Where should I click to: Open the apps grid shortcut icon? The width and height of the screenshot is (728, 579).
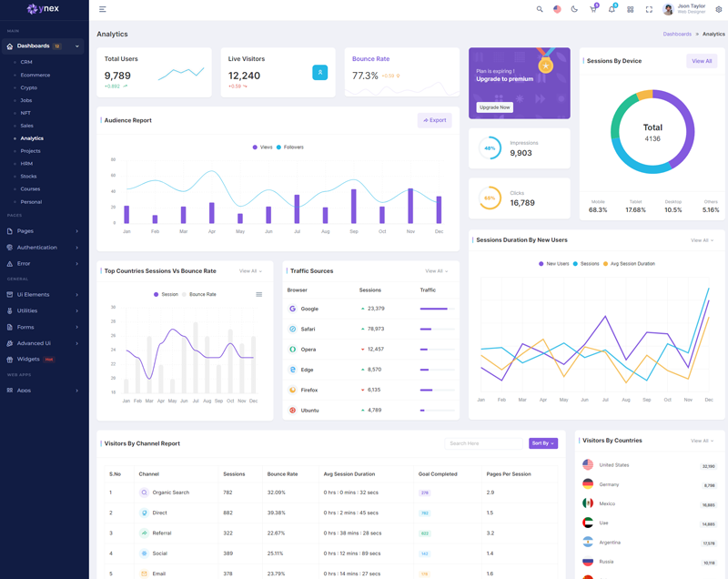(x=630, y=9)
